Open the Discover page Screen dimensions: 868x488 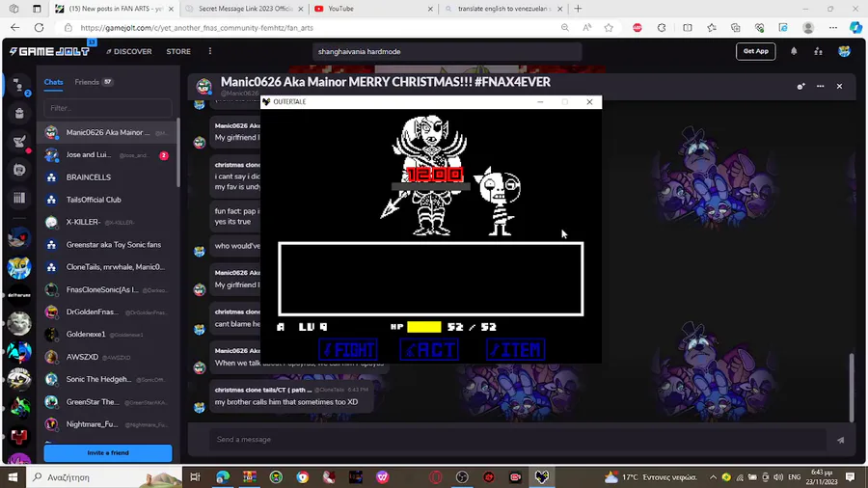(129, 51)
